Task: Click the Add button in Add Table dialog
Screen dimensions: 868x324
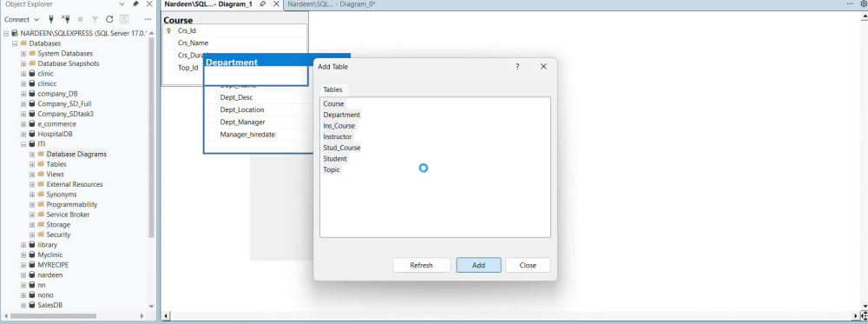Action: click(479, 265)
